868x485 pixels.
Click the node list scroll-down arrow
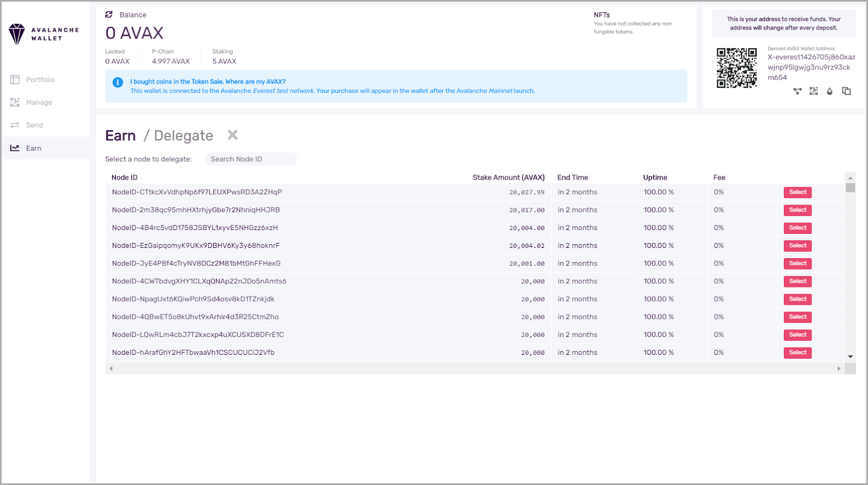pos(850,356)
